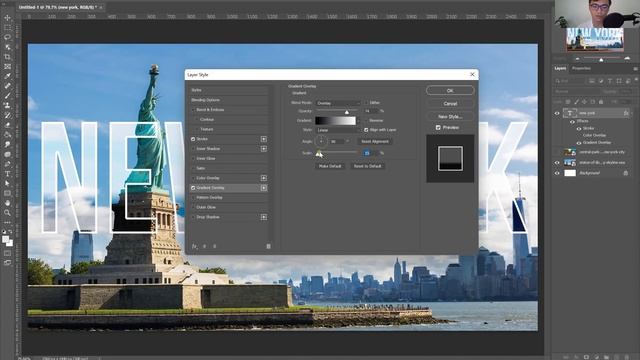Add another Stroke effect with plus icon
This screenshot has height=360, width=640.
click(264, 139)
